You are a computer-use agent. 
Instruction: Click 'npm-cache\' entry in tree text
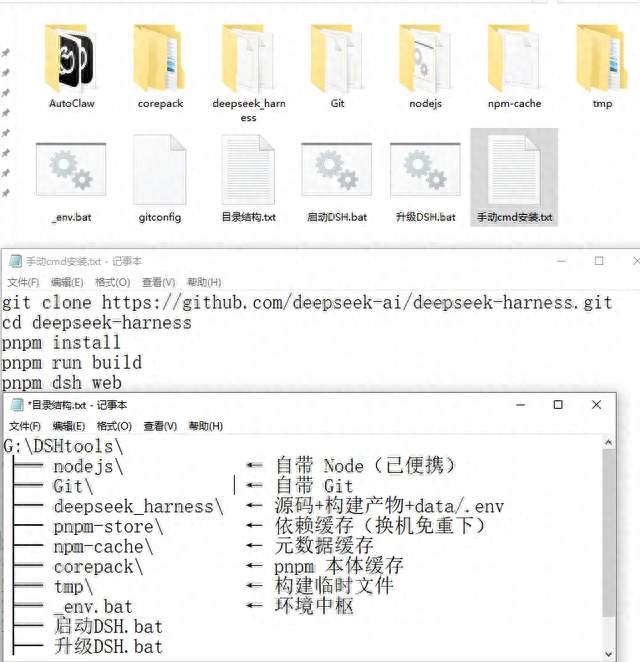pos(103,547)
